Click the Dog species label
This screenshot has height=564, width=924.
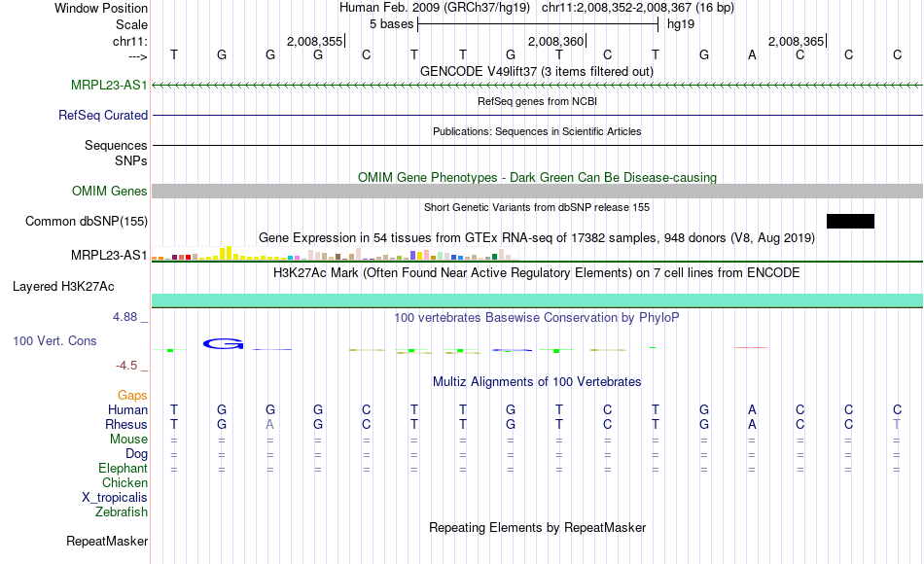pos(136,454)
